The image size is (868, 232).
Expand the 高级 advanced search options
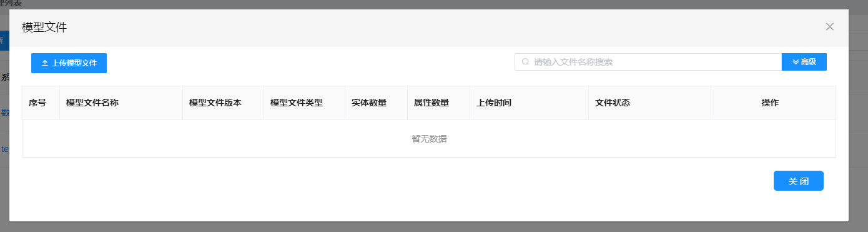804,62
